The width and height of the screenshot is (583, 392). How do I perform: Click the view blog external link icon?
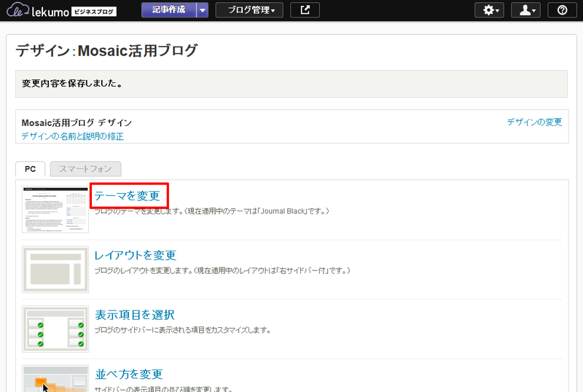[x=305, y=10]
